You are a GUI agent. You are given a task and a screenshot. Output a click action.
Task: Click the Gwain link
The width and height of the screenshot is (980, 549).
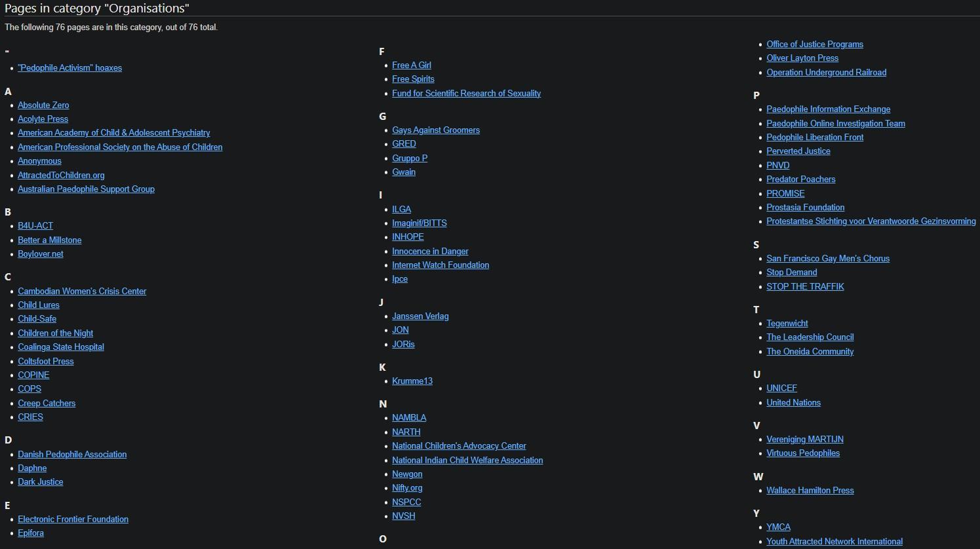[x=404, y=172]
